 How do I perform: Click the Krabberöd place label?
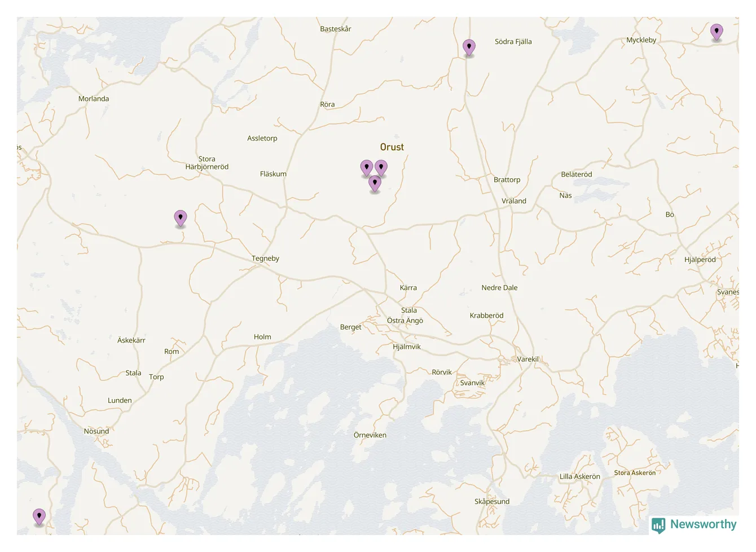487,316
